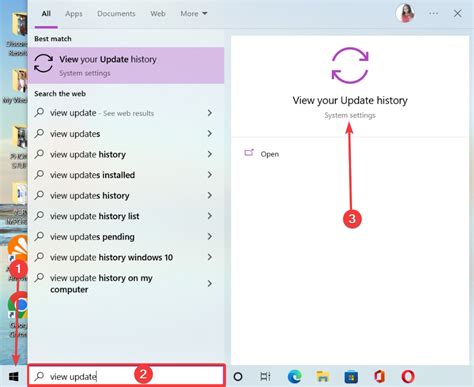Select 'view updates' suggestion
This screenshot has height=387, width=474.
coord(126,134)
